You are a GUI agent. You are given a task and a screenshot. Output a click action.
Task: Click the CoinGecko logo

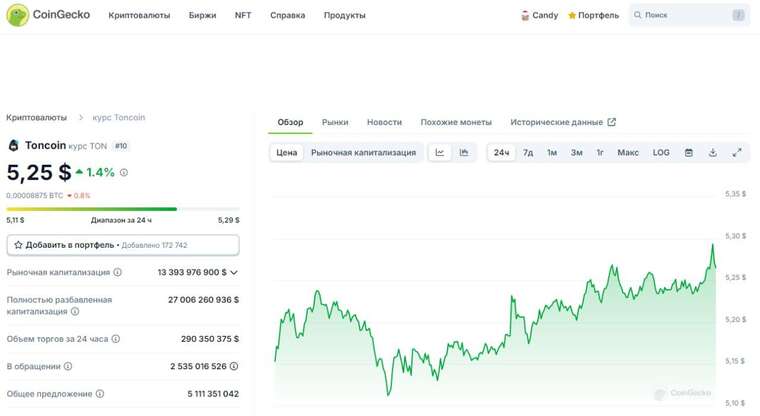pyautogui.click(x=48, y=15)
